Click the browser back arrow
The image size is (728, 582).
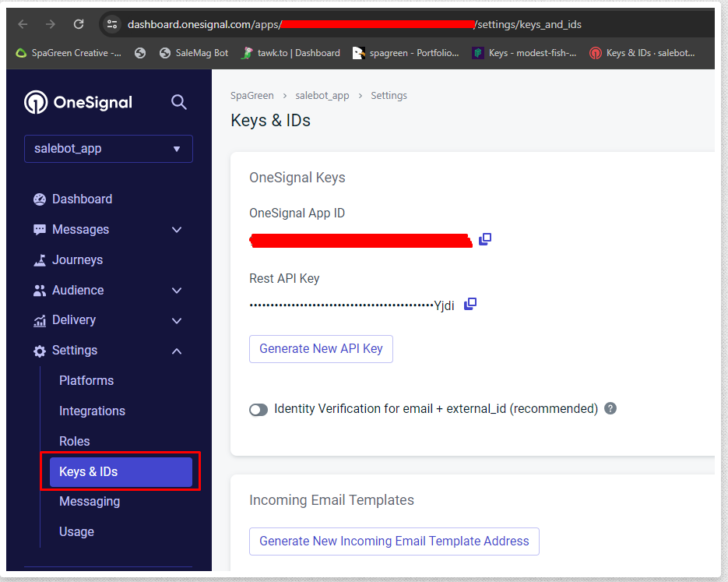coord(23,24)
